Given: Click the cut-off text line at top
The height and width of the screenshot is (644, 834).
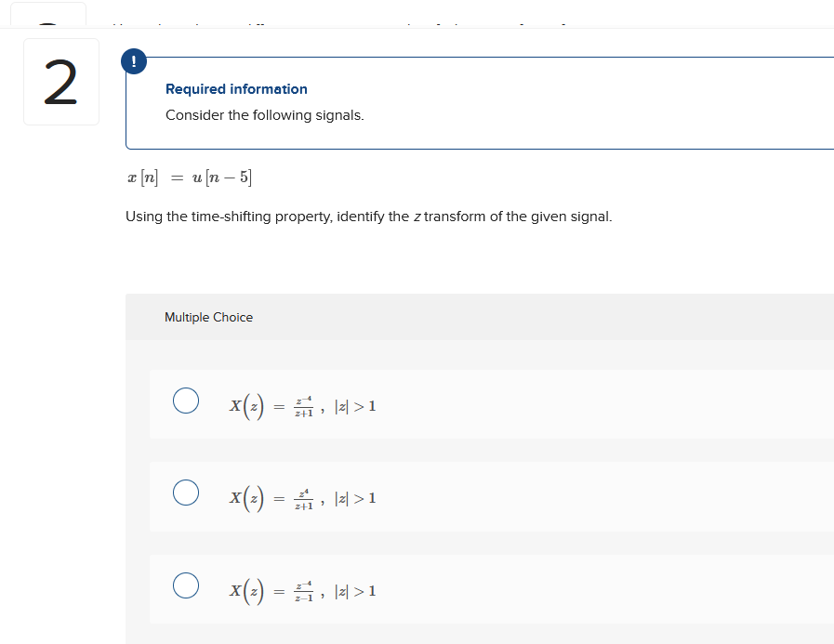Looking at the screenshot, I should coord(340,24).
